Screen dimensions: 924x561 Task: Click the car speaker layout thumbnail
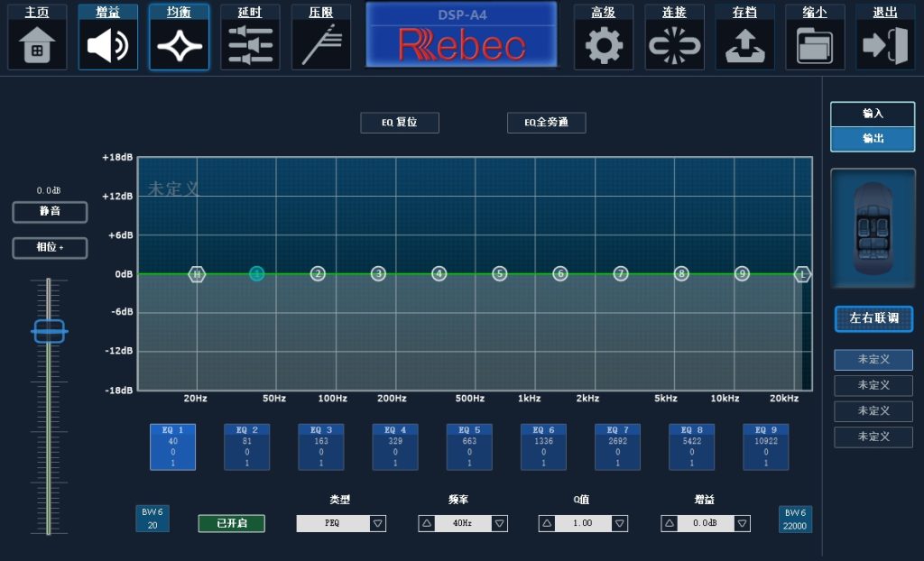point(873,228)
